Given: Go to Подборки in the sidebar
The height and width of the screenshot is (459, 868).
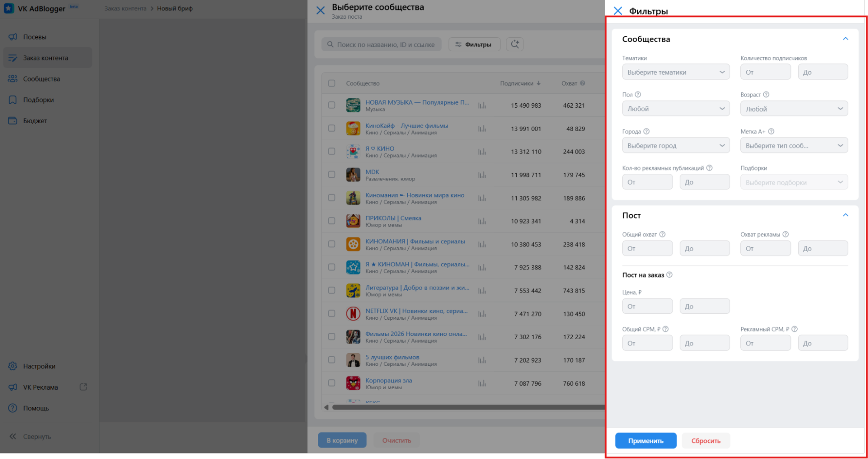Looking at the screenshot, I should point(38,100).
